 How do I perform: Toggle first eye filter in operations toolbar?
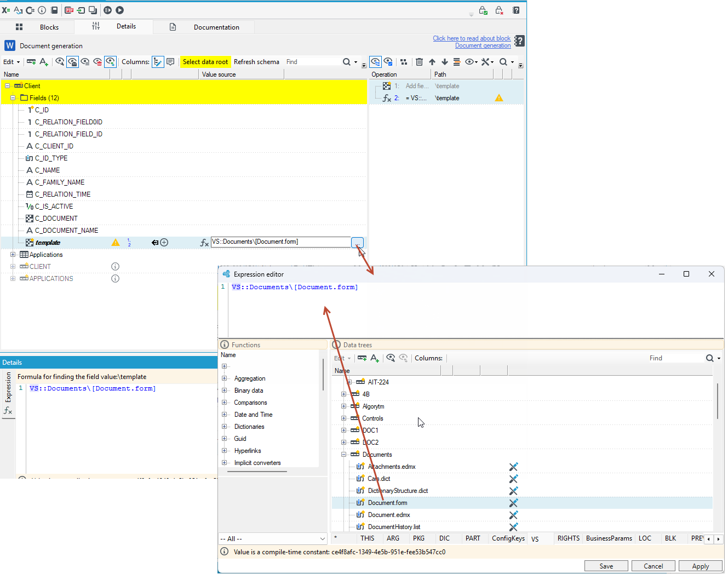tap(375, 62)
